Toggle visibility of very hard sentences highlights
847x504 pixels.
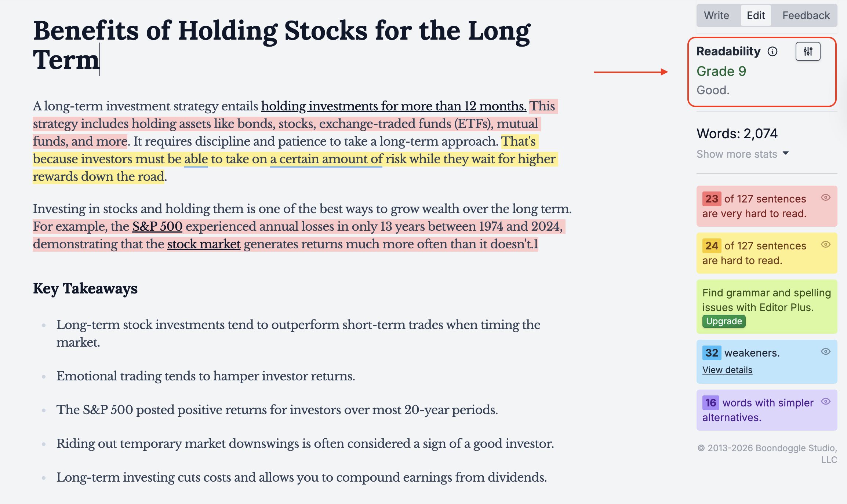tap(825, 198)
